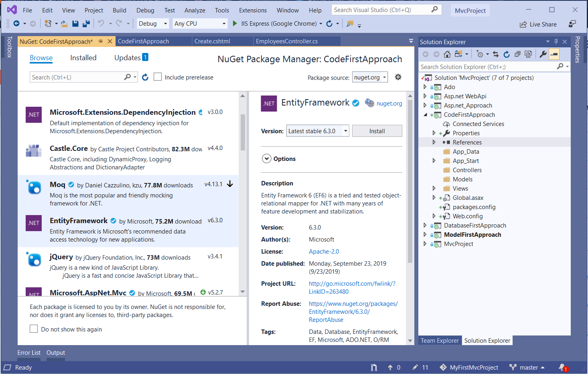588x374 pixels.
Task: Open the Apache-2.0 license link
Action: pos(324,251)
